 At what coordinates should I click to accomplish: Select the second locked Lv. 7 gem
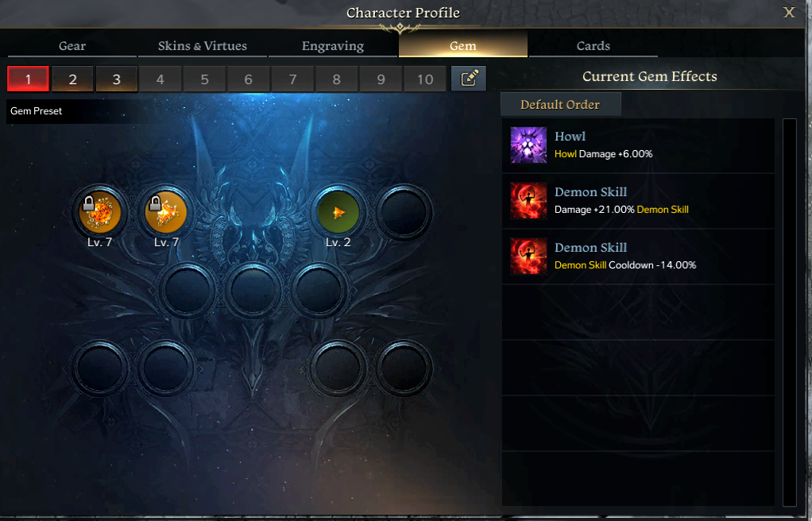pos(166,212)
